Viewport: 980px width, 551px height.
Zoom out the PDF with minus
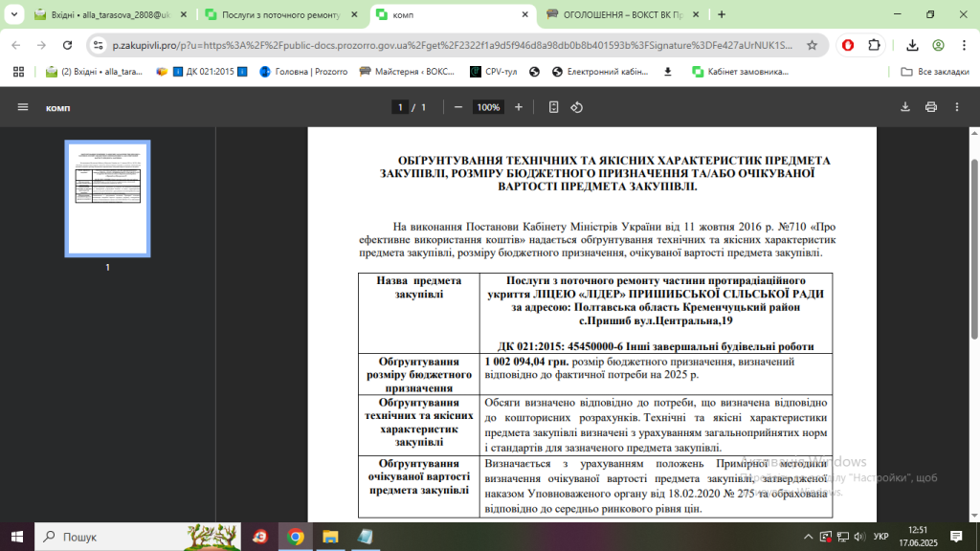[x=458, y=107]
